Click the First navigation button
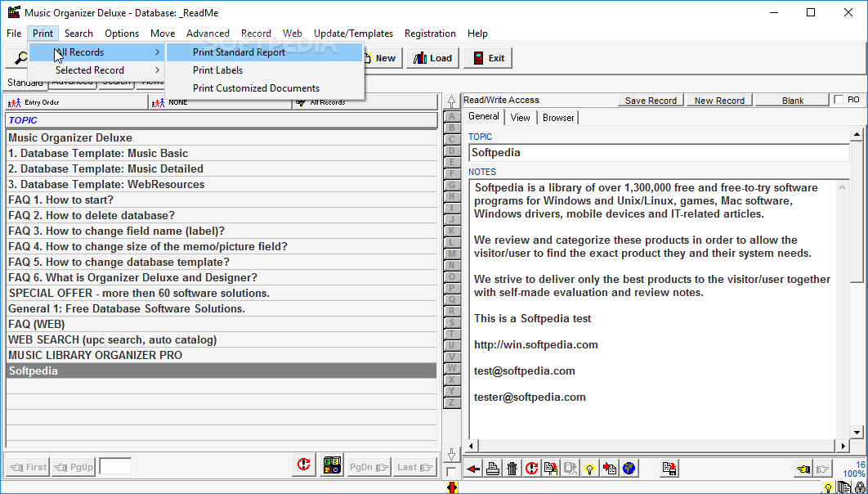 (28, 467)
